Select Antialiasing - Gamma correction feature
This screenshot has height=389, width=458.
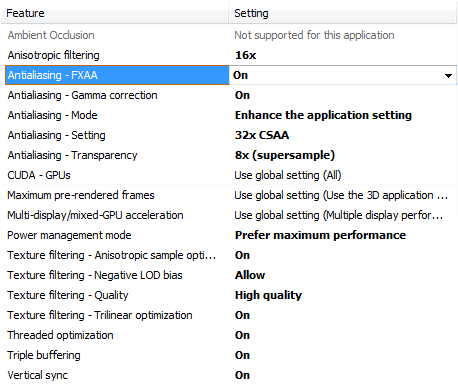pyautogui.click(x=82, y=95)
